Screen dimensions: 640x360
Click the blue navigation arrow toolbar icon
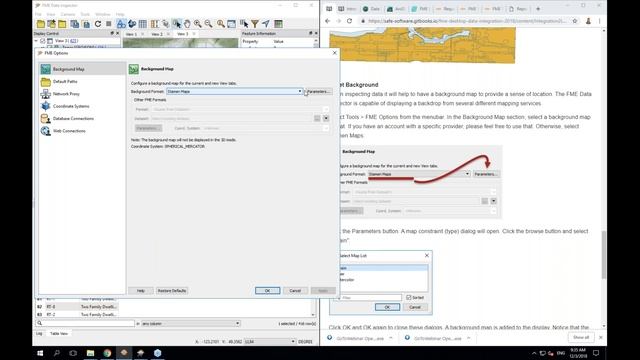tap(266, 24)
